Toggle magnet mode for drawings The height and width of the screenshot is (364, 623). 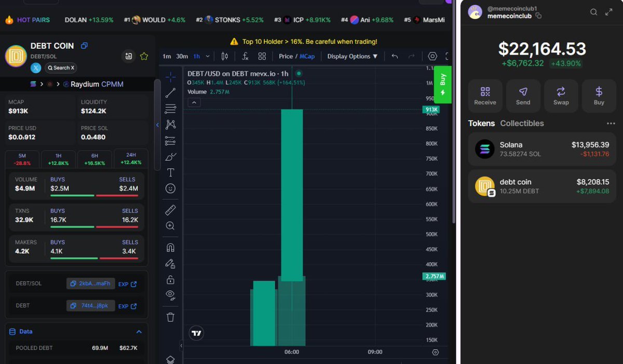click(170, 247)
